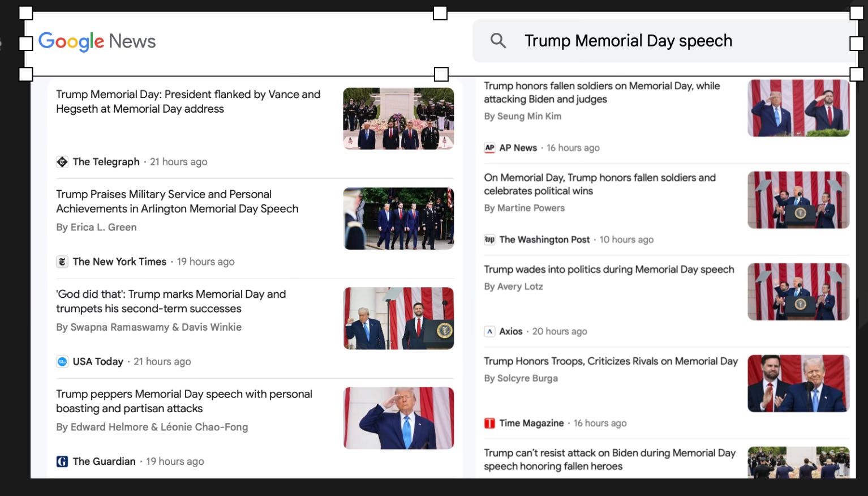Click 'The Washington Post' source name

coord(544,240)
